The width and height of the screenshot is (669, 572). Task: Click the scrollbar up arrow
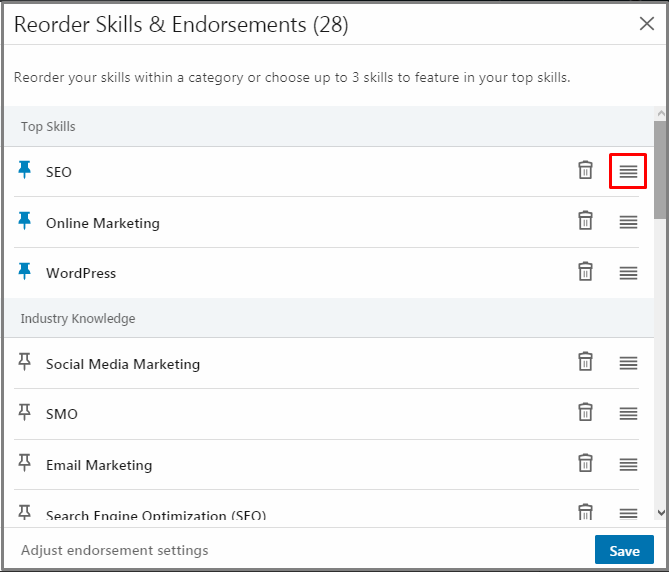(660, 114)
